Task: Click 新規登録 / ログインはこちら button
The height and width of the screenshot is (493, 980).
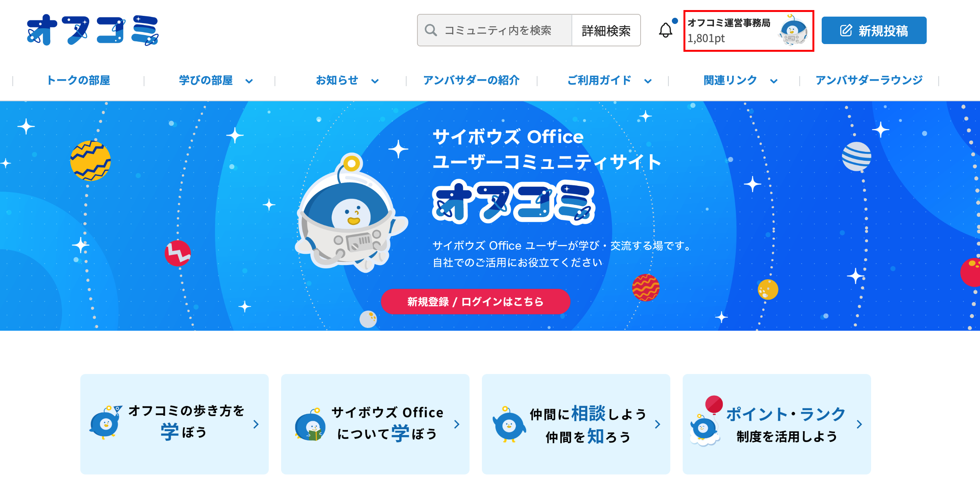Action: tap(476, 301)
